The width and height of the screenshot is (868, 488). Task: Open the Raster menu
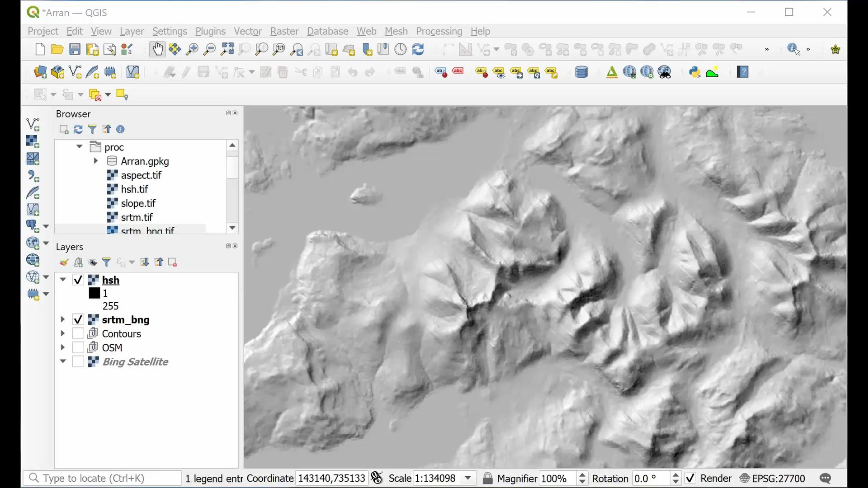pyautogui.click(x=284, y=31)
